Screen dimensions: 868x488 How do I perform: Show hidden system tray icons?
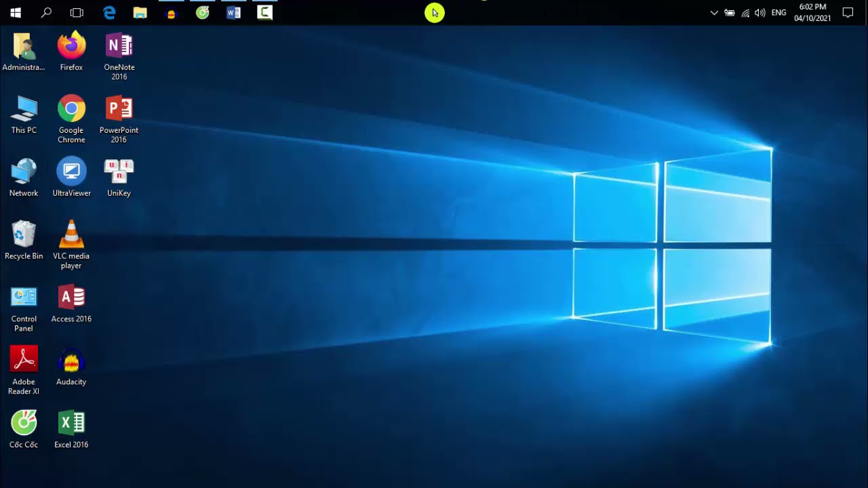[714, 13]
